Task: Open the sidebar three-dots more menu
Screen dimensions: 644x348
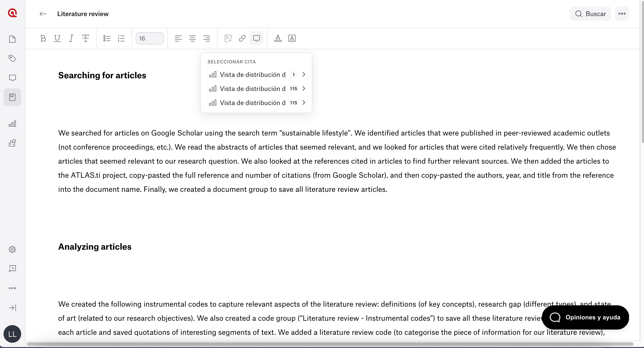Action: [x=12, y=288]
